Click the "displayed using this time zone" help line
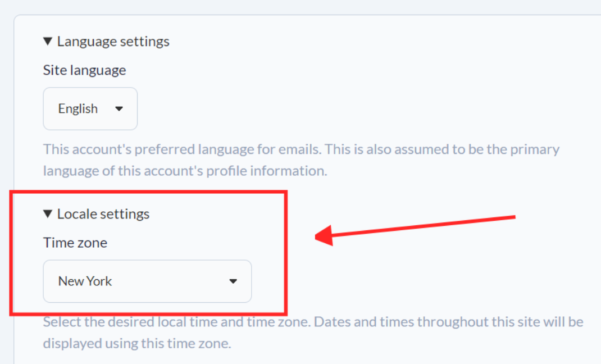The image size is (601, 364). tap(136, 344)
